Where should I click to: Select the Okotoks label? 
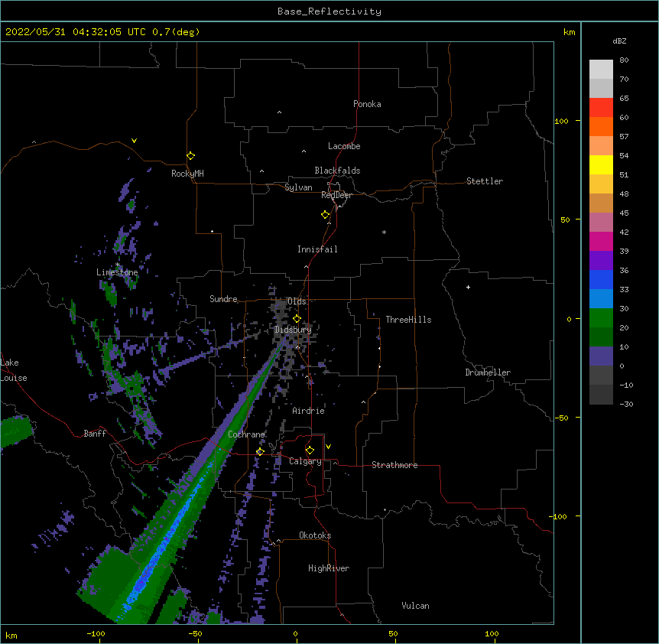pos(315,535)
